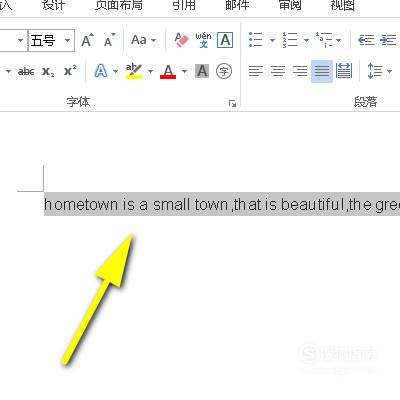Open the 页面布局 ribbon tab
400x400 pixels.
(x=119, y=5)
